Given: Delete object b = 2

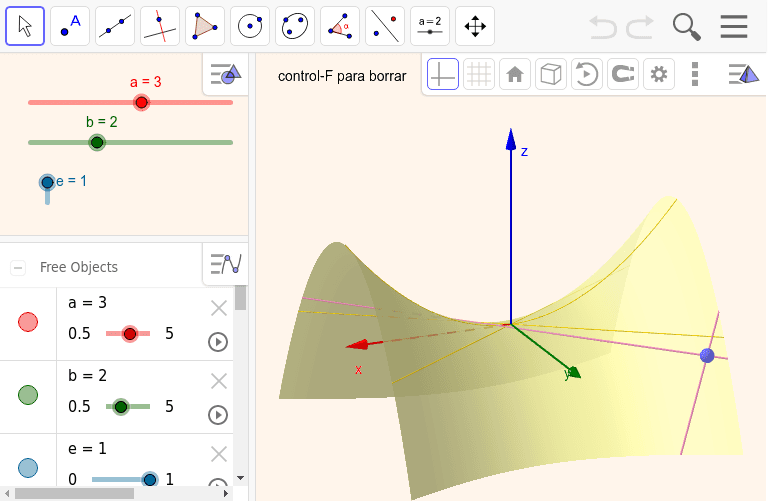Looking at the screenshot, I should click(x=218, y=381).
